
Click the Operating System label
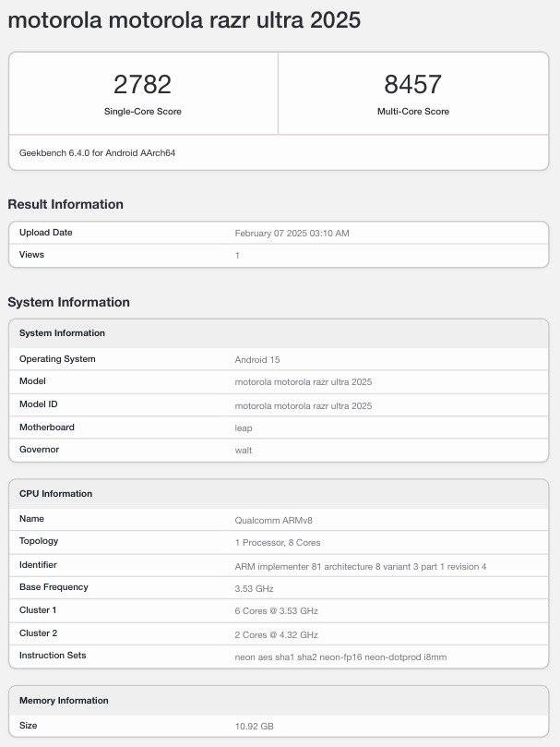[57, 359]
